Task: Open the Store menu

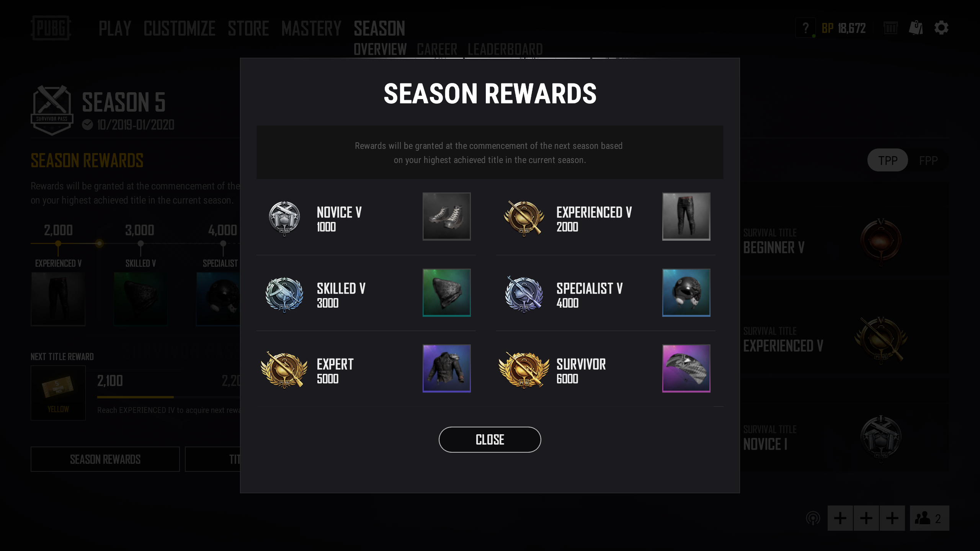Action: pos(248,28)
